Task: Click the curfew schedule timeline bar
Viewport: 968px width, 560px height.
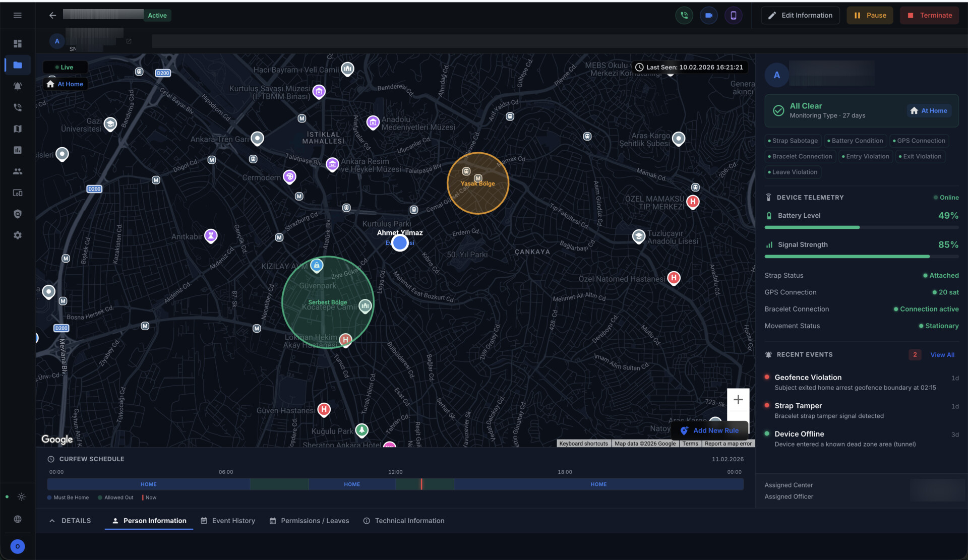Action: click(x=395, y=484)
